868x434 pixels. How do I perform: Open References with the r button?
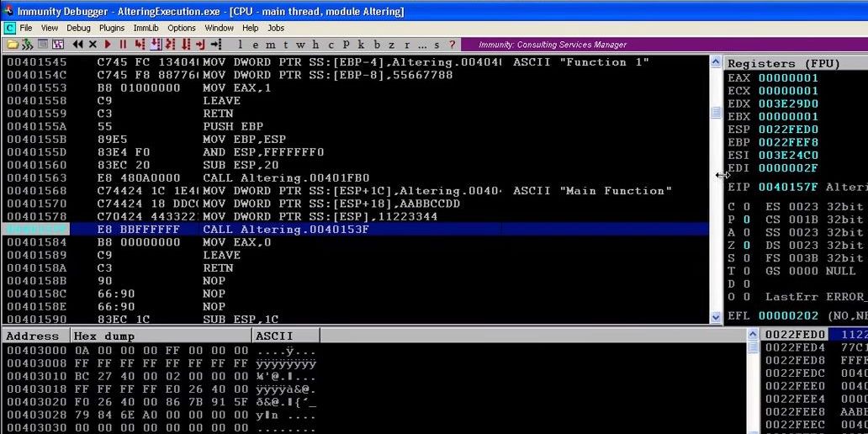pos(407,45)
